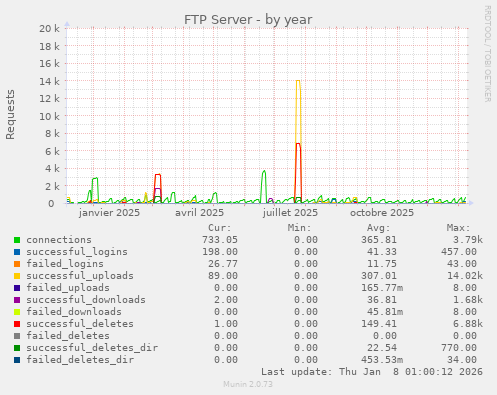The height and width of the screenshot is (395, 497).
Task: Click the 'connections' legend label
Action: [x=59, y=240]
